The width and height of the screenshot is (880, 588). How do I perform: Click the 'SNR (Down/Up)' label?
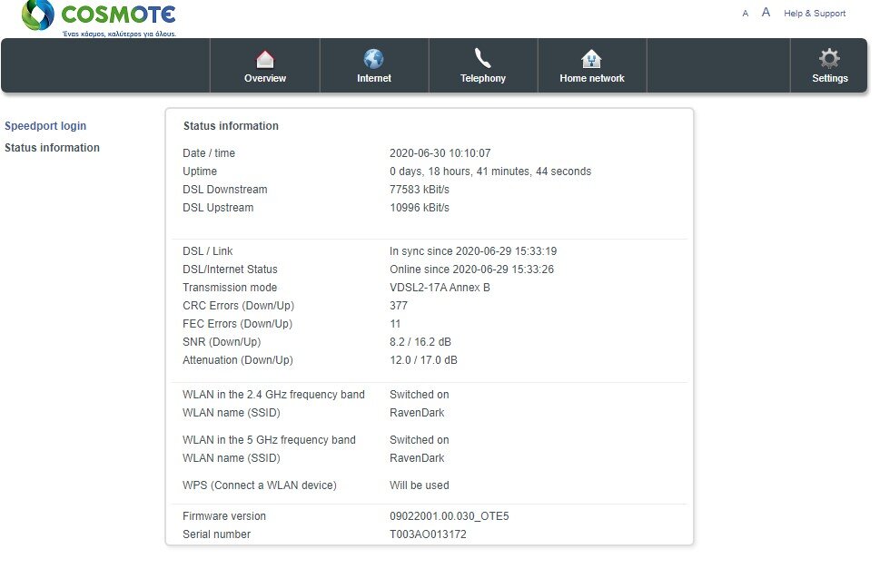click(x=221, y=342)
